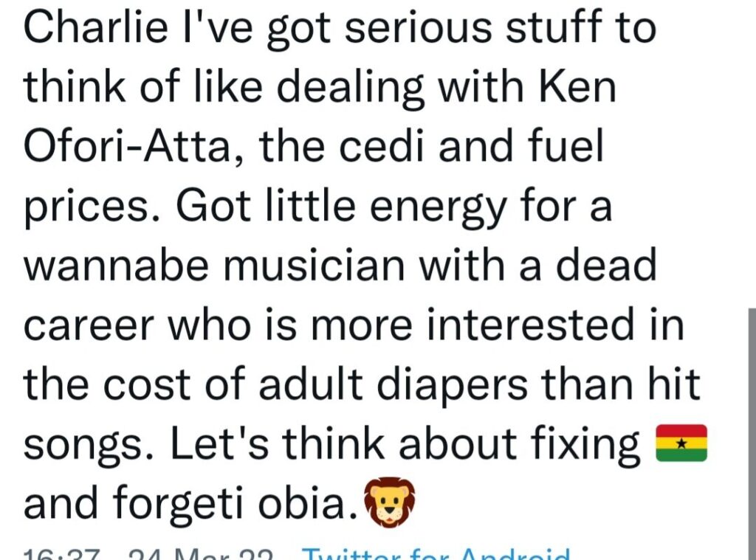This screenshot has width=756, height=560.
Task: Click the 16:37 tweet timestamp
Action: click(x=62, y=554)
